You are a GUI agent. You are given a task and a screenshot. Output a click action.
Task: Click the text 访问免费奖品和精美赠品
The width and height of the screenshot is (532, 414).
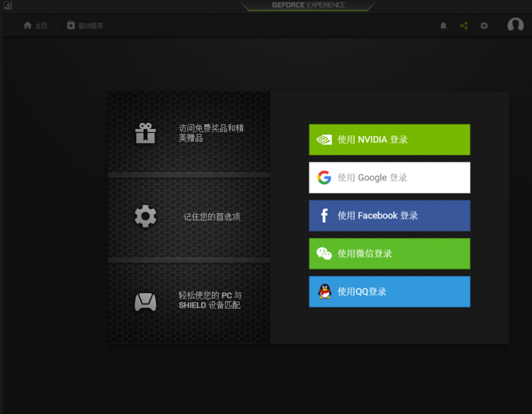pos(211,133)
